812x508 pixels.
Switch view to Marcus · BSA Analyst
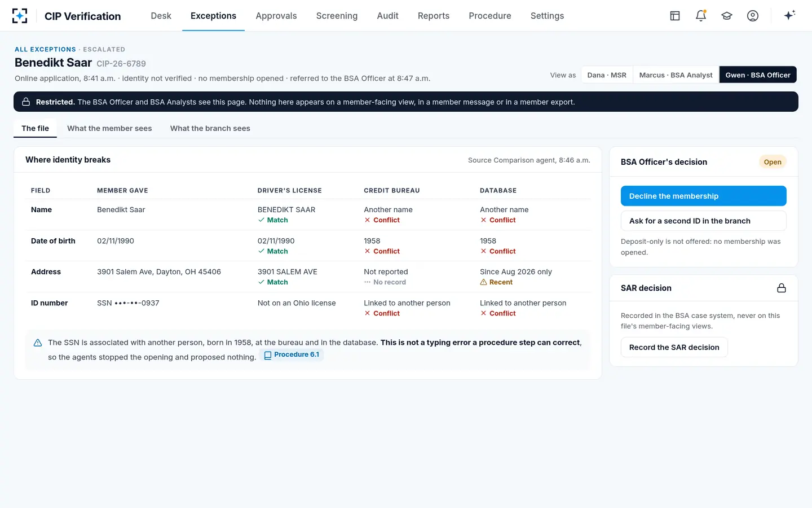(676, 75)
